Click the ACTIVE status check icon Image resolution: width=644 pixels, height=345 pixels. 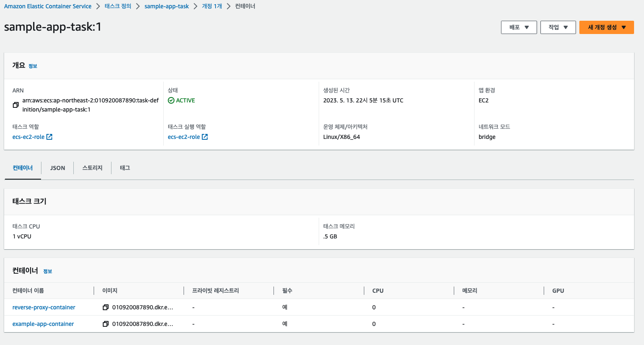click(x=171, y=100)
